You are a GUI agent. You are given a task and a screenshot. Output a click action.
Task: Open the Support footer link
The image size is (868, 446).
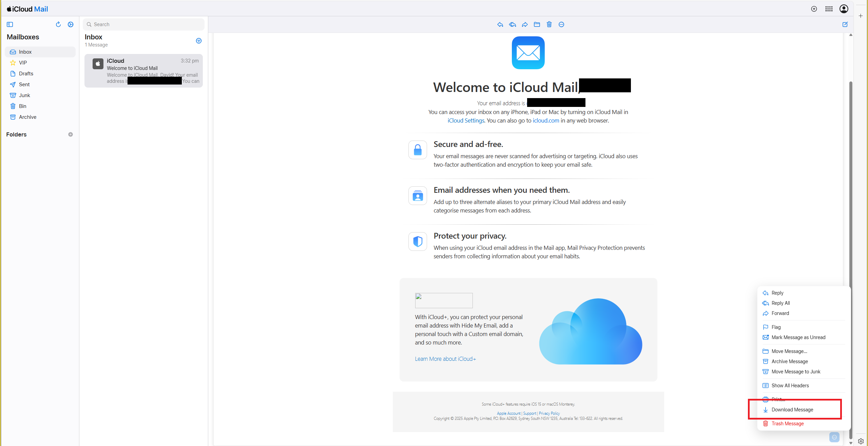tap(529, 413)
